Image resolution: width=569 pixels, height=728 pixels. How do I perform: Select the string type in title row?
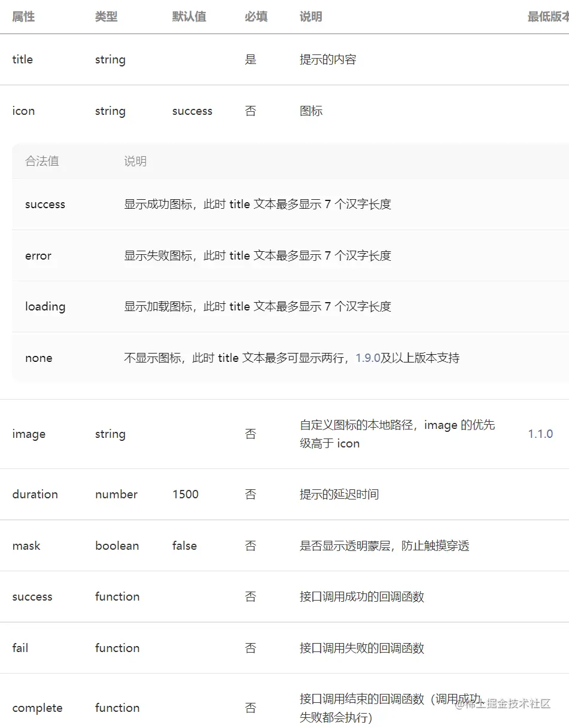(x=110, y=60)
